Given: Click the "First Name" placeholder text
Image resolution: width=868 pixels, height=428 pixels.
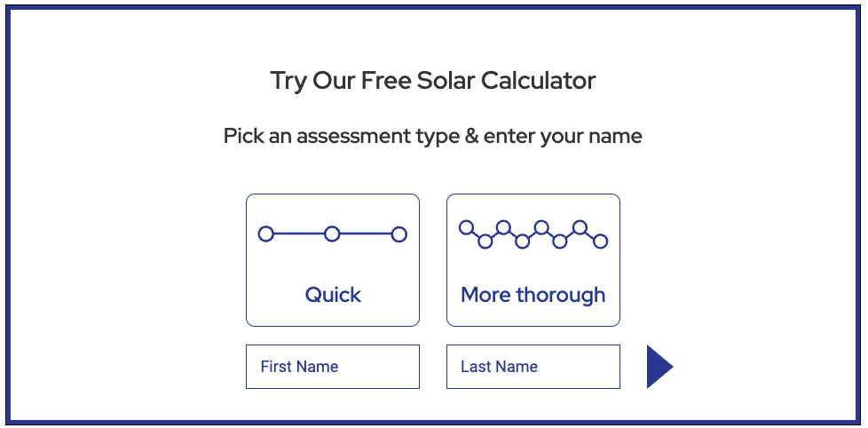Looking at the screenshot, I should [x=299, y=367].
